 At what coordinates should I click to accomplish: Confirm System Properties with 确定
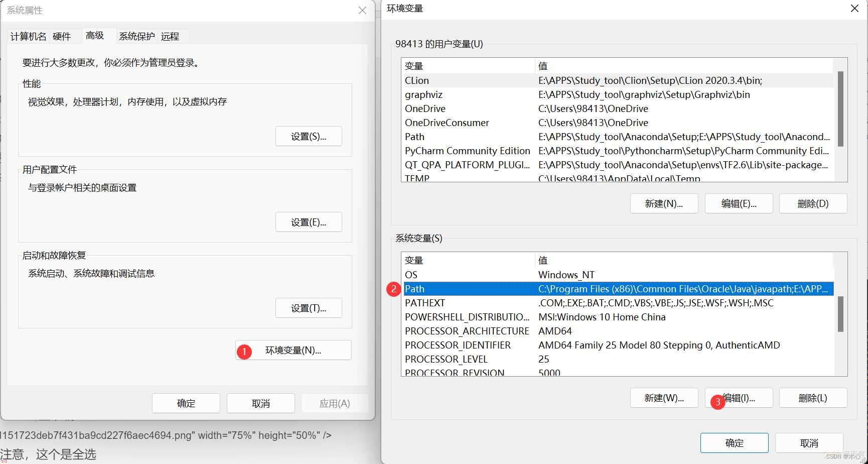tap(186, 403)
